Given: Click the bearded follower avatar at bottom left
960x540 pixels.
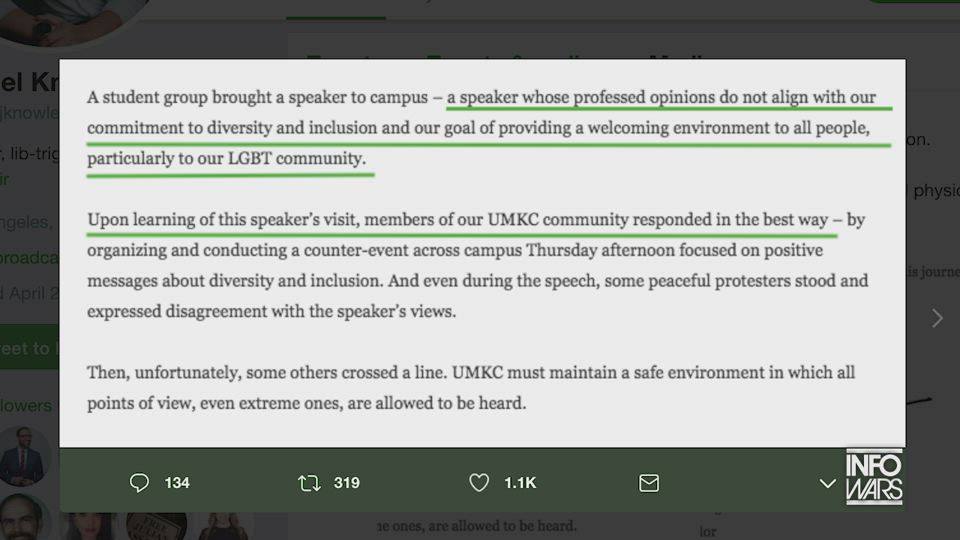Looking at the screenshot, I should pos(25,516).
